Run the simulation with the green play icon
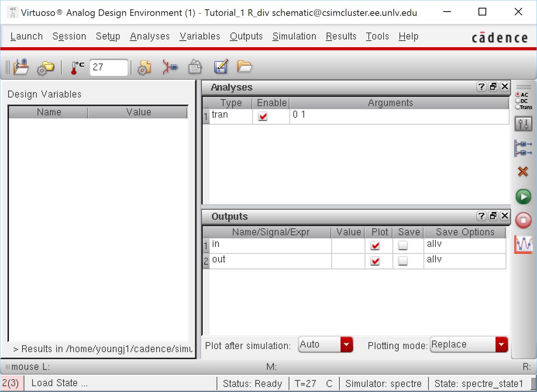Image resolution: width=537 pixels, height=392 pixels. [523, 197]
